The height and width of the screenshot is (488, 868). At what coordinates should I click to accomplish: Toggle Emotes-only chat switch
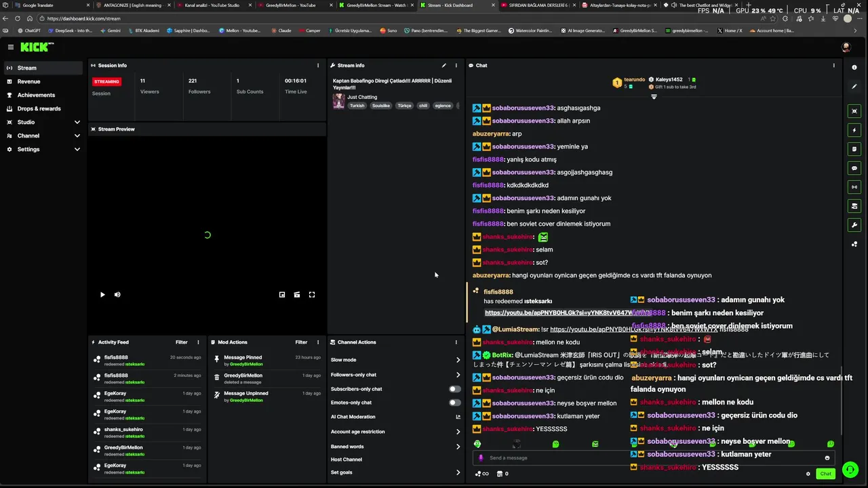tap(455, 403)
